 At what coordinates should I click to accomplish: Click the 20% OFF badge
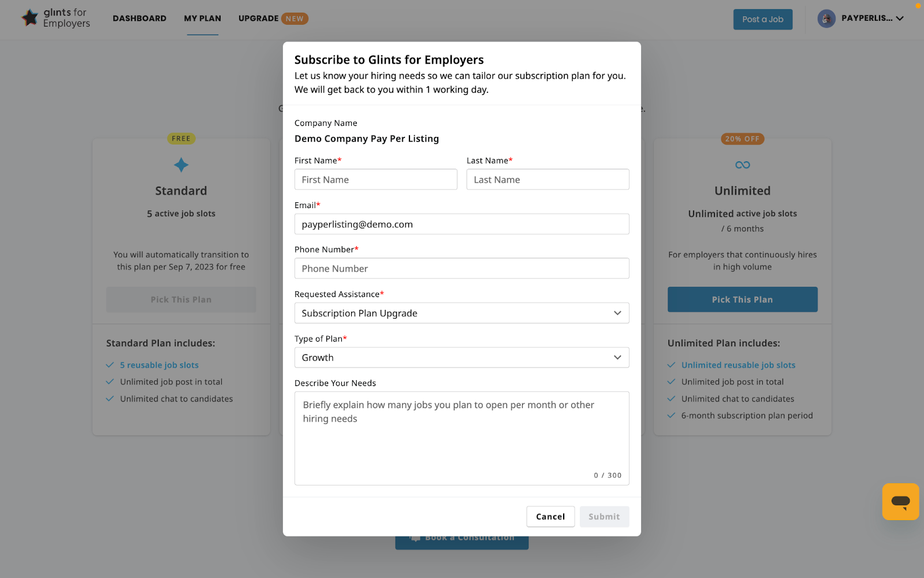point(743,139)
